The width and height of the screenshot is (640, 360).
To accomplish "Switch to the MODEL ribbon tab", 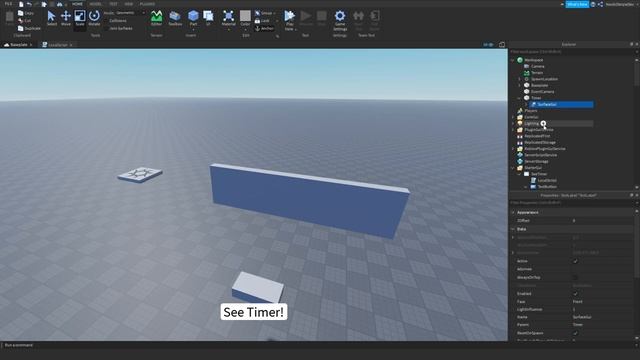I will coord(95,4).
